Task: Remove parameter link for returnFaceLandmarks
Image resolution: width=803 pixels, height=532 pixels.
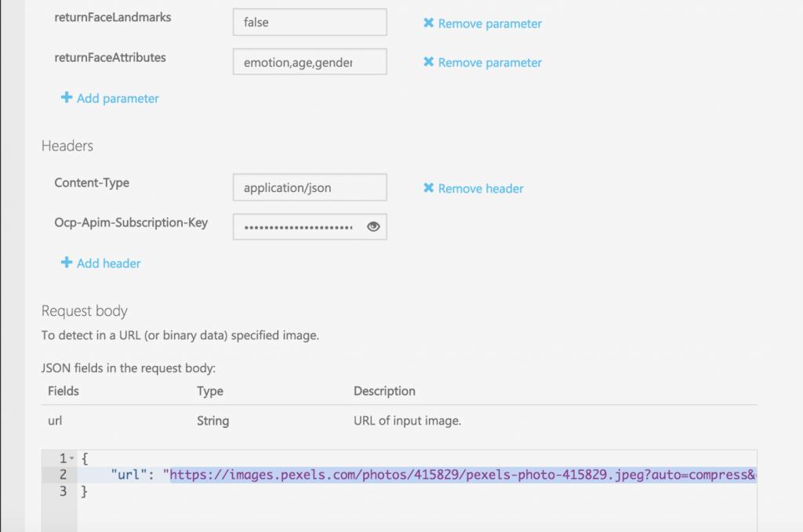Action: coord(489,24)
